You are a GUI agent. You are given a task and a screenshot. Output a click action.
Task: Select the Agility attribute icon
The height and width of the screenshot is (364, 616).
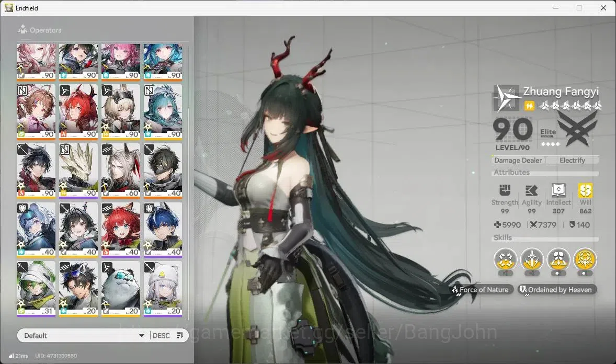click(531, 191)
